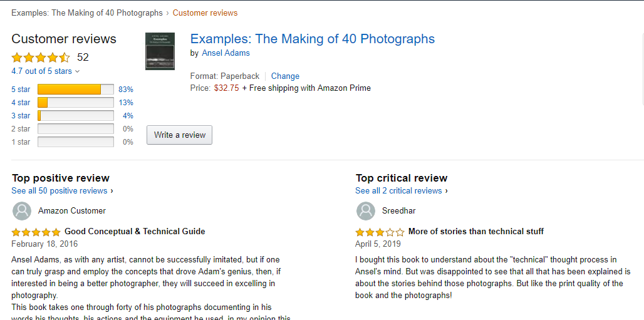Open More of stories than technical stuff review
The image size is (644, 320).
click(x=475, y=232)
